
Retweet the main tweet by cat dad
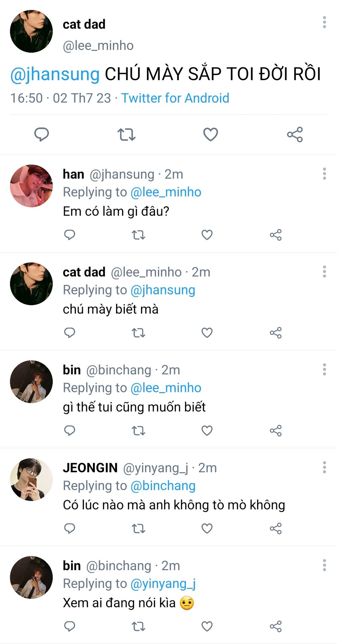126,135
